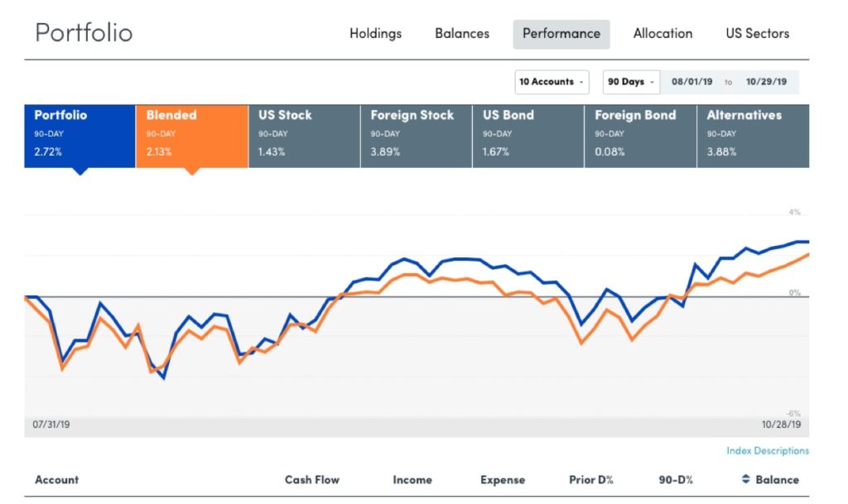
Task: Expand the 90 Days period dropdown
Action: pyautogui.click(x=631, y=82)
